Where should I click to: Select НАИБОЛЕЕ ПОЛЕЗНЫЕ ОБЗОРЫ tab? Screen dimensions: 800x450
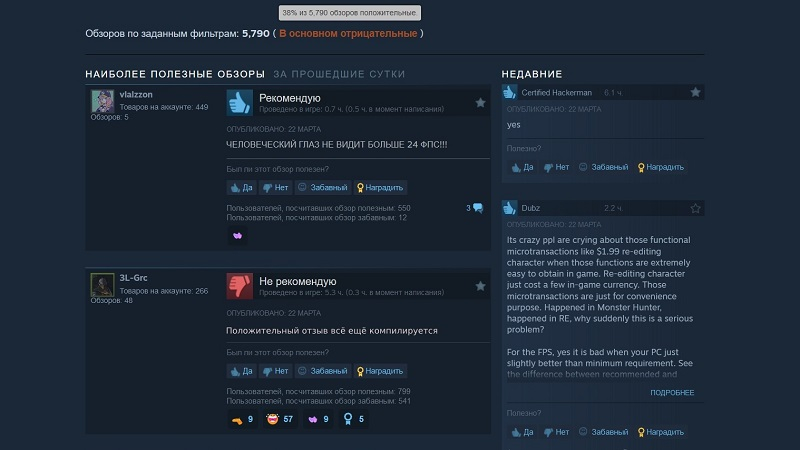[175, 74]
